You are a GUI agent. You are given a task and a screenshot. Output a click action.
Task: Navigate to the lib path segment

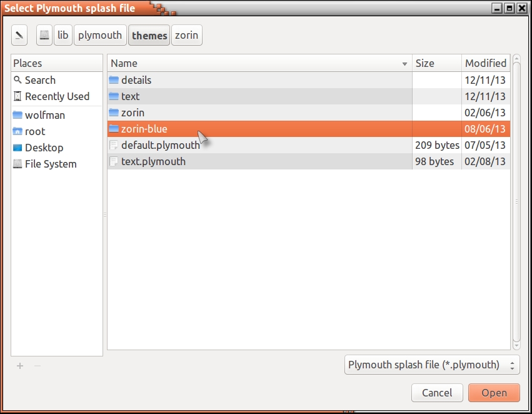[x=63, y=35]
